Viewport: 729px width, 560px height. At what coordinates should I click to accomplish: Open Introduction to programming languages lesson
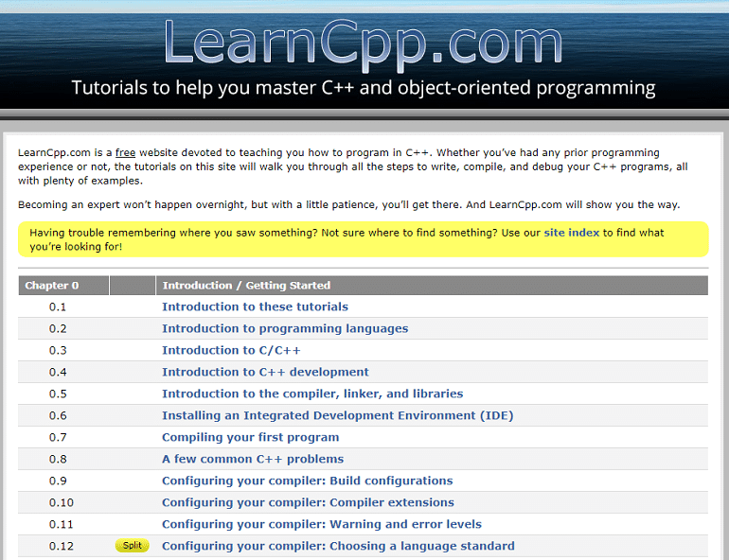(x=285, y=328)
